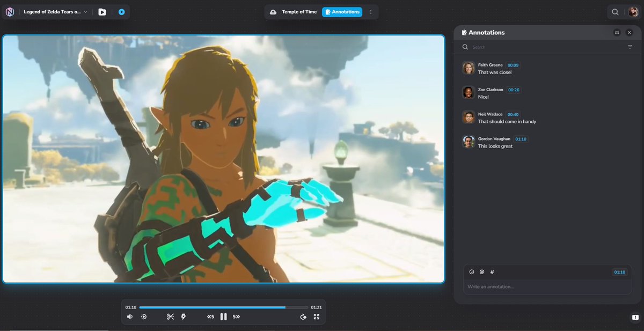Click the 01:10 timestamp badge in composer

pyautogui.click(x=619, y=272)
